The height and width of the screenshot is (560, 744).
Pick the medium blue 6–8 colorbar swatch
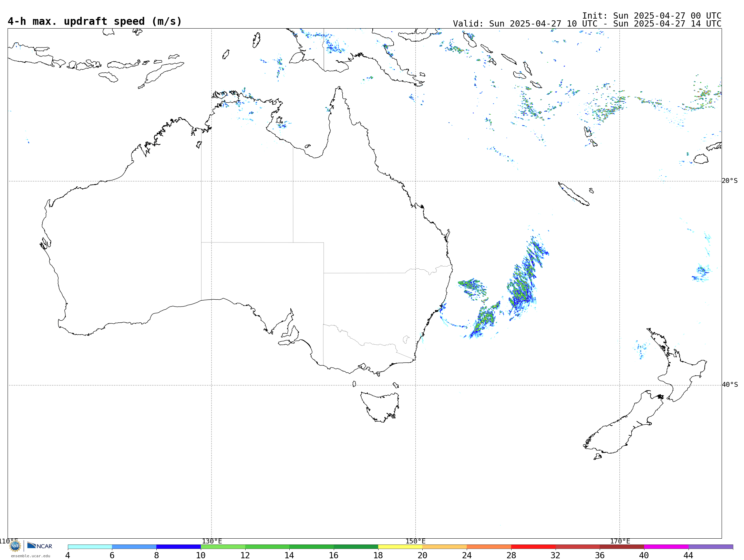134,547
